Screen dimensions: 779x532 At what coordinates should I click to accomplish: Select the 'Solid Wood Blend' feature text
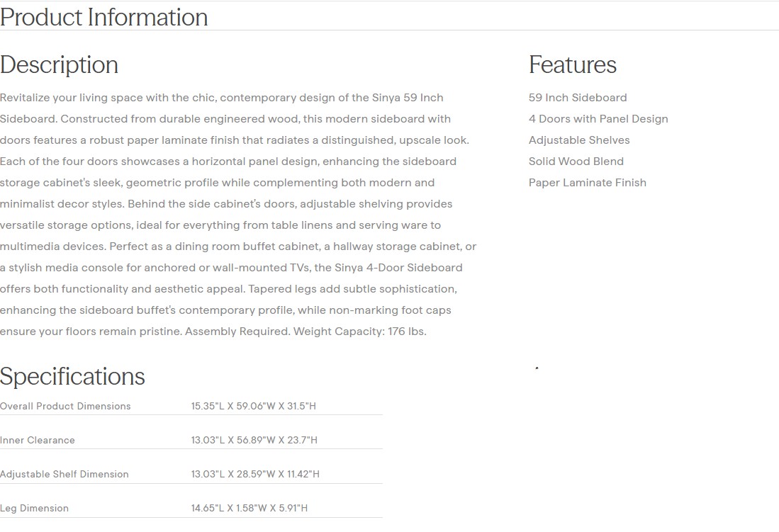(x=576, y=162)
